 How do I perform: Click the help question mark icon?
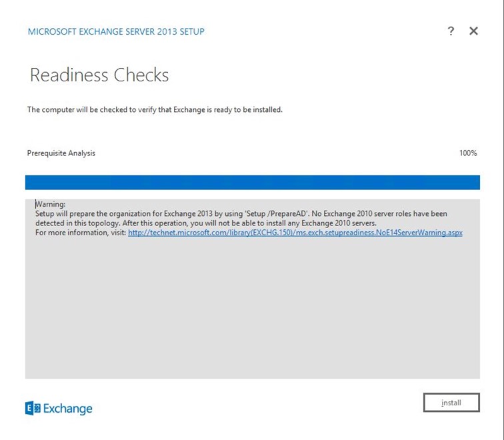[451, 31]
